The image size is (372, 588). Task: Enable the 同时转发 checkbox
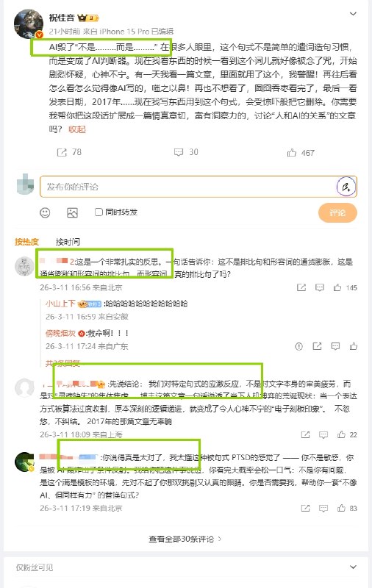tap(99, 212)
